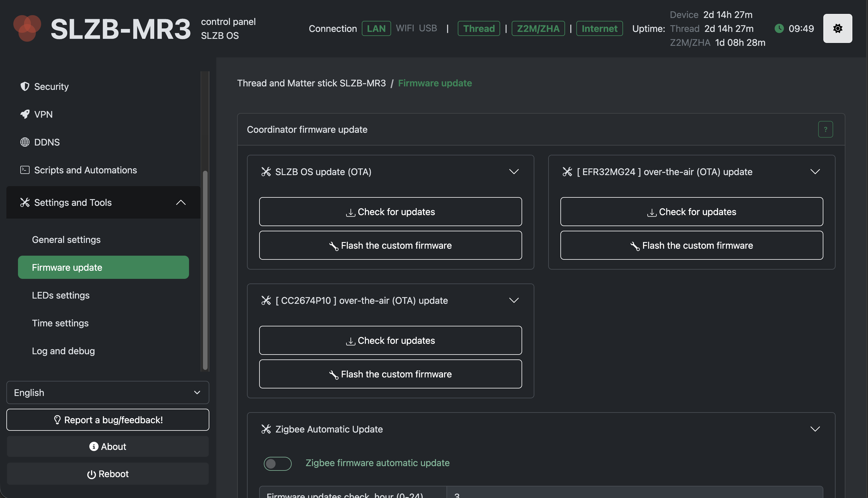Click the Scripts and Automations terminal icon

pyautogui.click(x=25, y=170)
